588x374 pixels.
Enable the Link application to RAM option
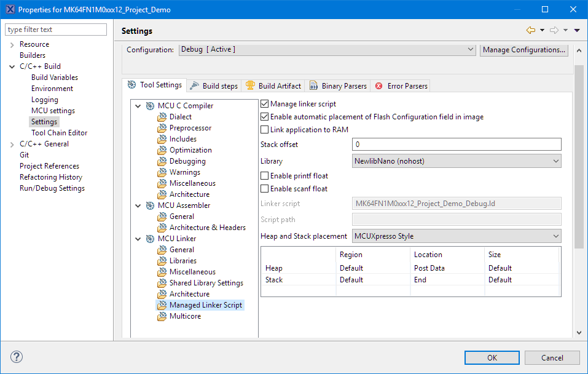(265, 130)
